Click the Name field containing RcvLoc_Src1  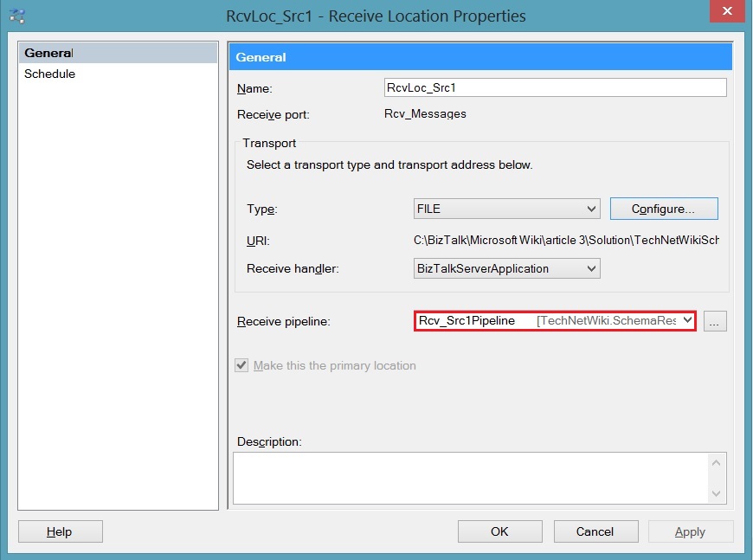pos(555,88)
